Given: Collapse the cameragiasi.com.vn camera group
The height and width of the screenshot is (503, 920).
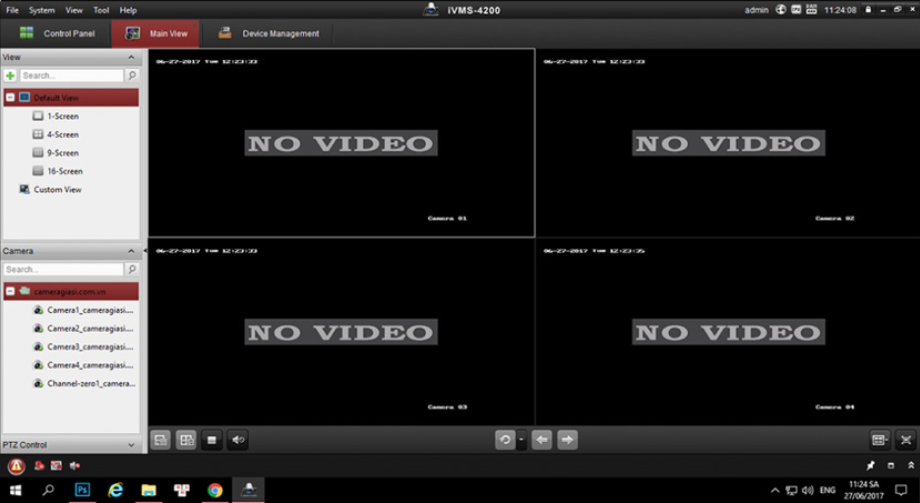Looking at the screenshot, I should [x=10, y=291].
